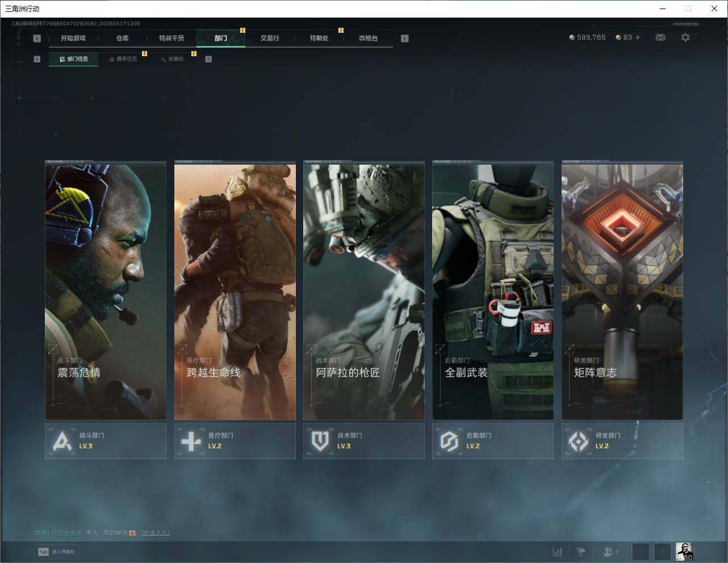Click the plus icon beside 83 currency
Screen dimensions: 728x563
point(638,37)
